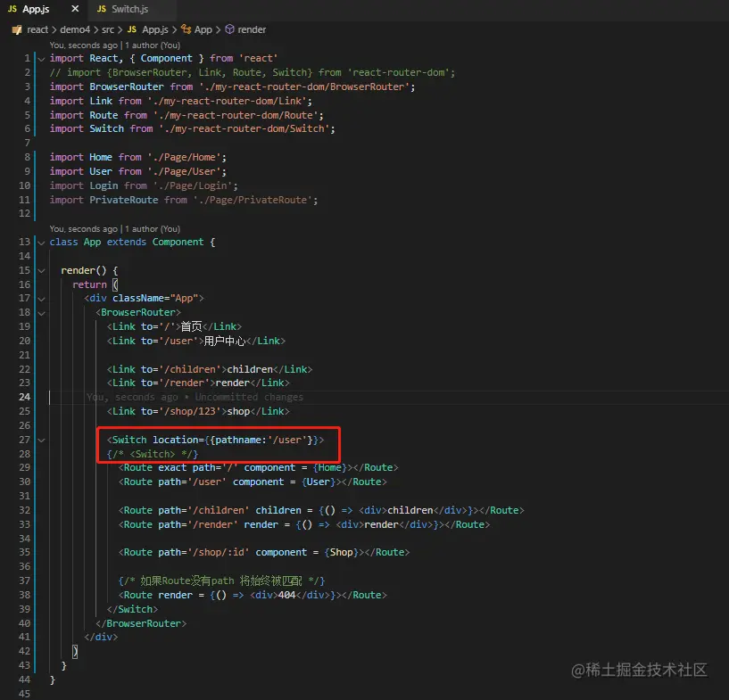Click the 404 fallback Route line
Viewport: 729px width, 700px height.
(253, 595)
